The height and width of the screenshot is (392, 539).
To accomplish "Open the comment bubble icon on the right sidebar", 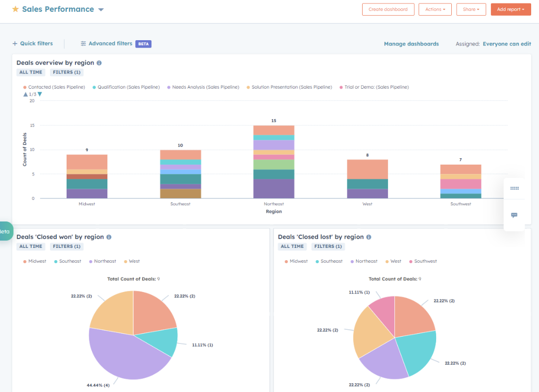I will coord(514,215).
